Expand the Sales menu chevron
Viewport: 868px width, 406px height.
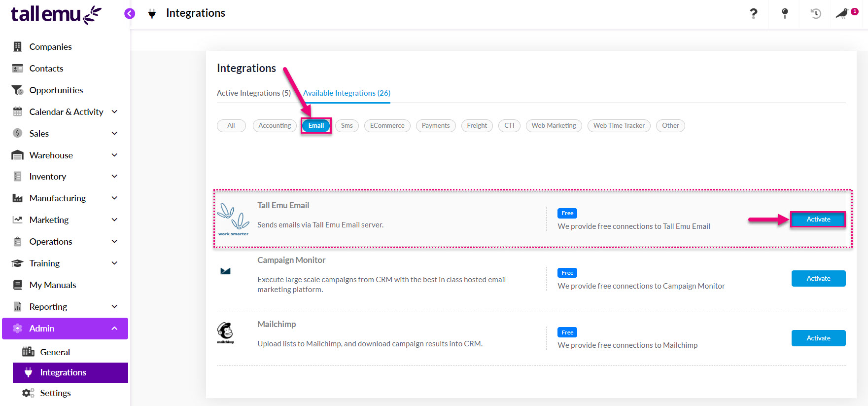pyautogui.click(x=114, y=133)
